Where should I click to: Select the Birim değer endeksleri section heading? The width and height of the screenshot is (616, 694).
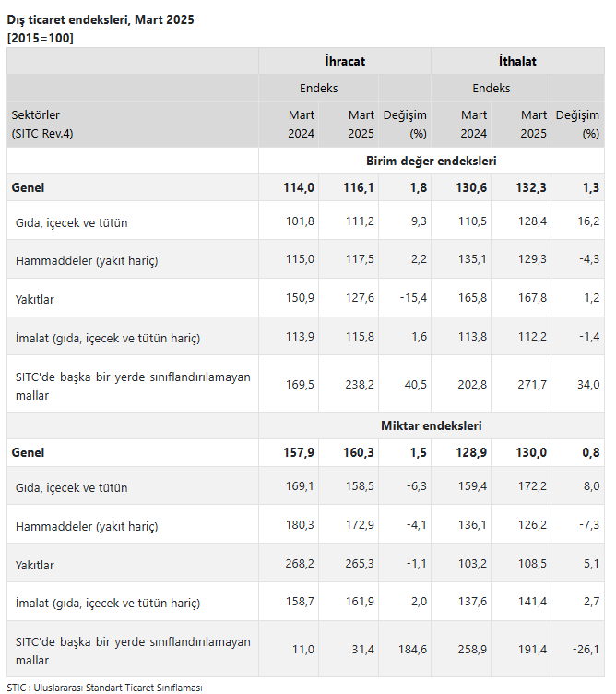click(432, 162)
